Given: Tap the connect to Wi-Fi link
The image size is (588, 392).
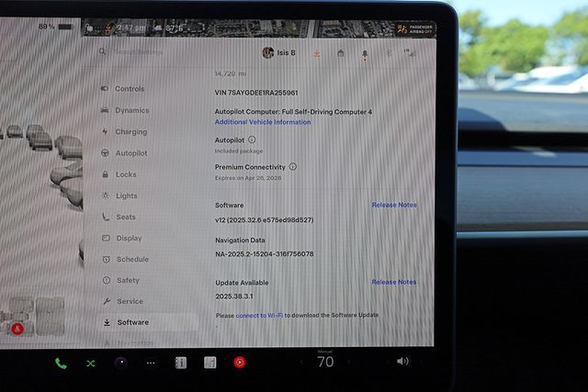Looking at the screenshot, I should (x=258, y=315).
